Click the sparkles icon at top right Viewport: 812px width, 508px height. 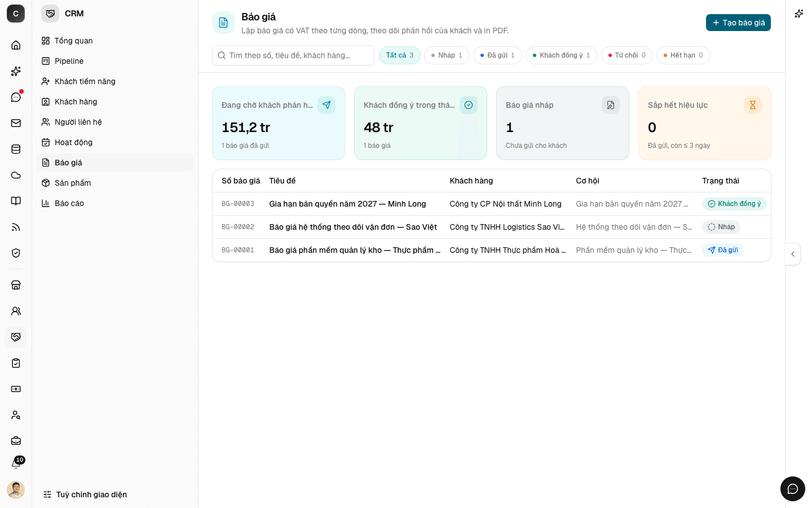point(798,14)
